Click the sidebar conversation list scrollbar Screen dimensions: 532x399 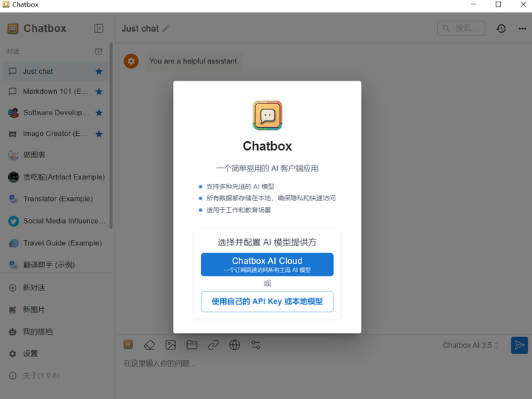coord(111,136)
